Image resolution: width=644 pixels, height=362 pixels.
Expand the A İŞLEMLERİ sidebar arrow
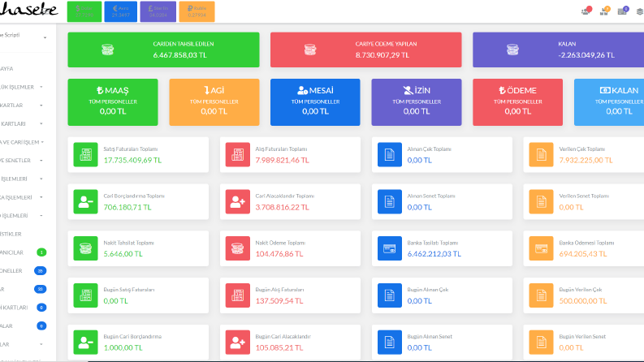click(41, 197)
